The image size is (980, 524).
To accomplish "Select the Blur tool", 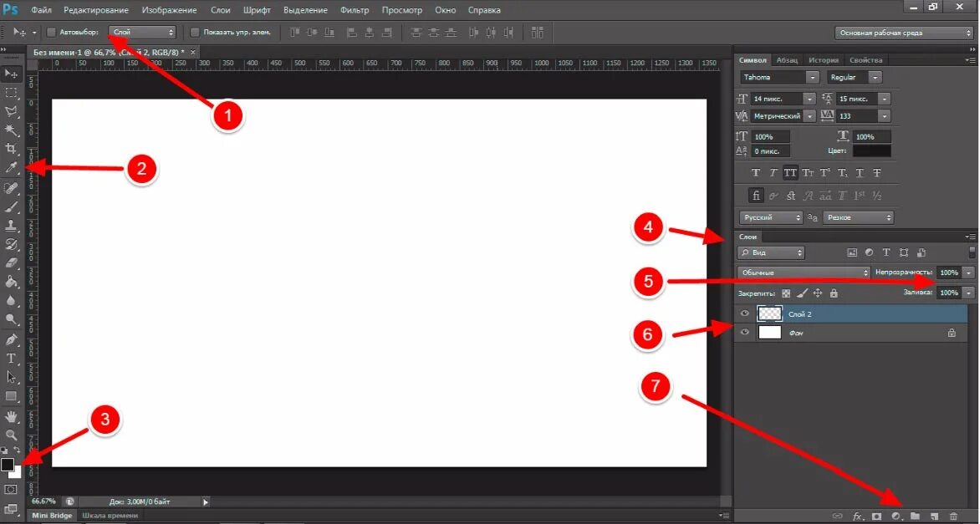I will 11,300.
